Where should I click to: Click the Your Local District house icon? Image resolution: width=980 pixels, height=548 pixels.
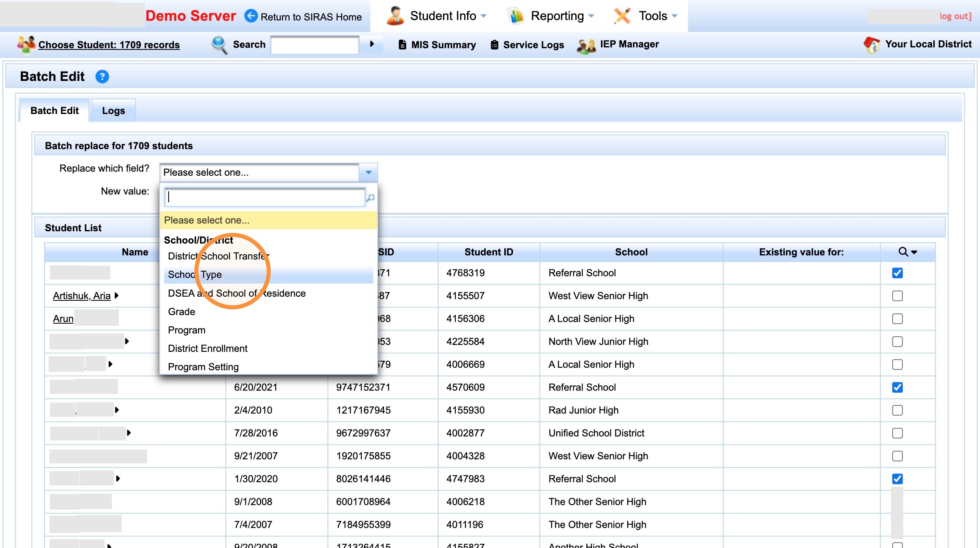click(x=872, y=45)
